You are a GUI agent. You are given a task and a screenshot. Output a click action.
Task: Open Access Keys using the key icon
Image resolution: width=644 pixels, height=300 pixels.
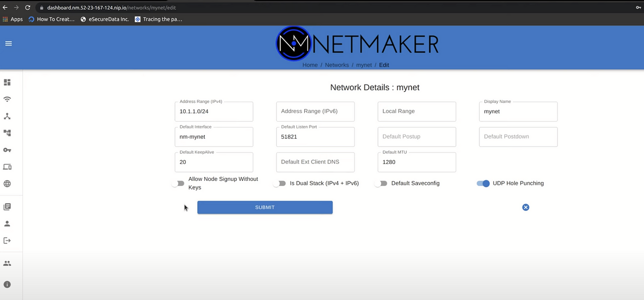point(7,150)
